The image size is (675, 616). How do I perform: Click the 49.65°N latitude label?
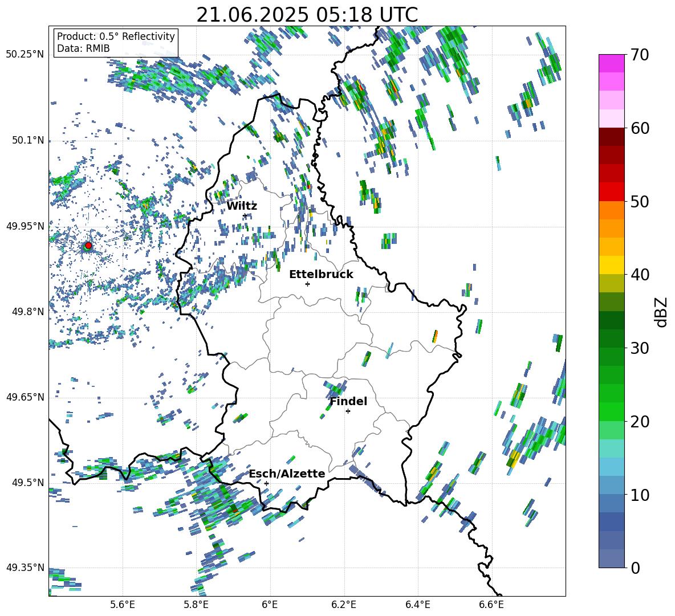click(x=25, y=397)
